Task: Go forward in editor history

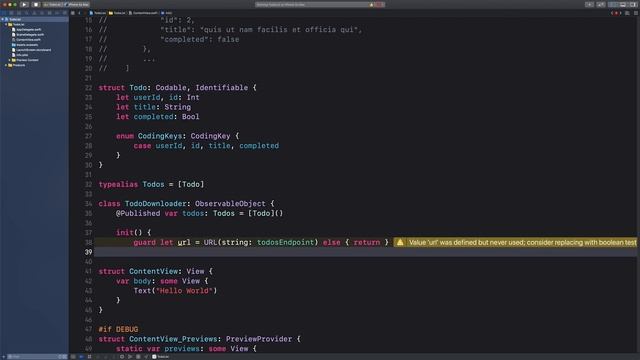Action: 85,13
